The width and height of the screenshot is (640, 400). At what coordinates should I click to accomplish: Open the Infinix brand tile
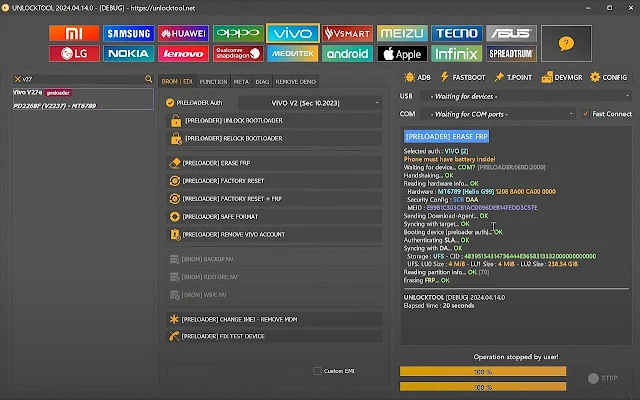coord(457,53)
